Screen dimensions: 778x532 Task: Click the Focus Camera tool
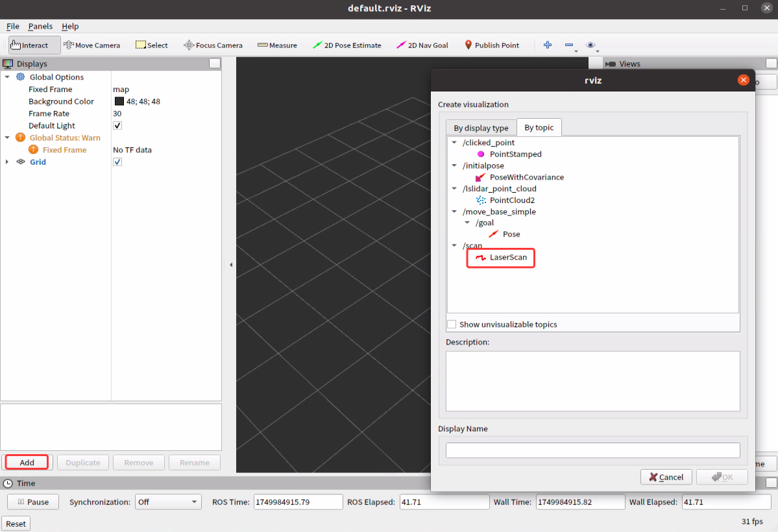click(213, 45)
